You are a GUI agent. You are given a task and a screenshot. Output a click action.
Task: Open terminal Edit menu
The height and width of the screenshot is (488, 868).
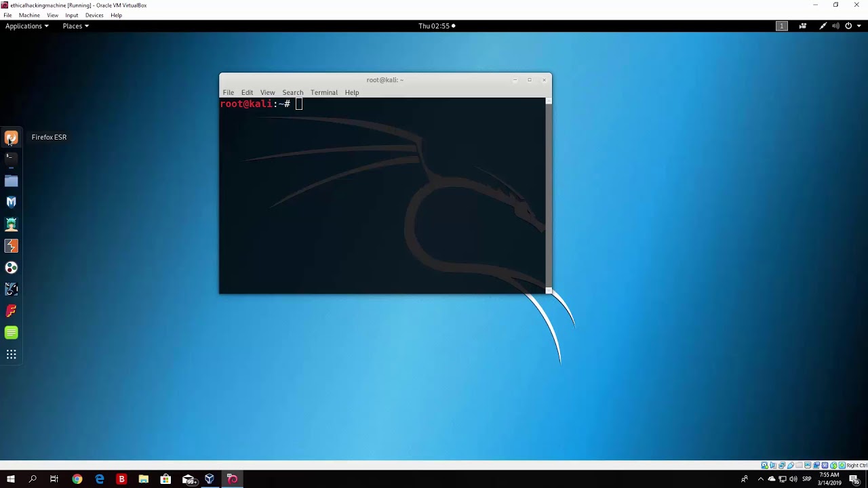247,92
